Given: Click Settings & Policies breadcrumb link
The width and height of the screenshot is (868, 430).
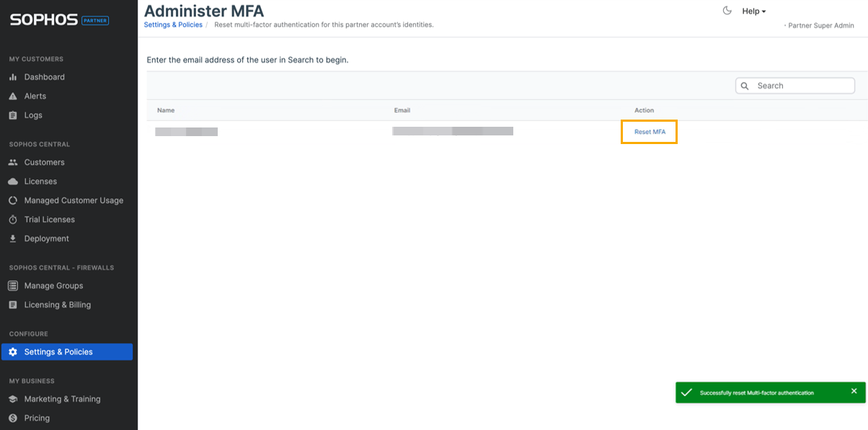Looking at the screenshot, I should point(173,24).
